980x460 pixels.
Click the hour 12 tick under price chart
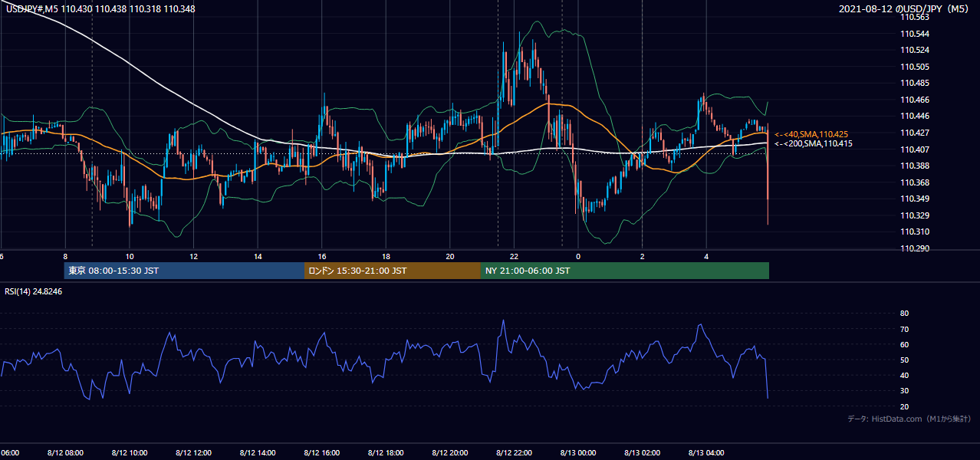coord(194,256)
